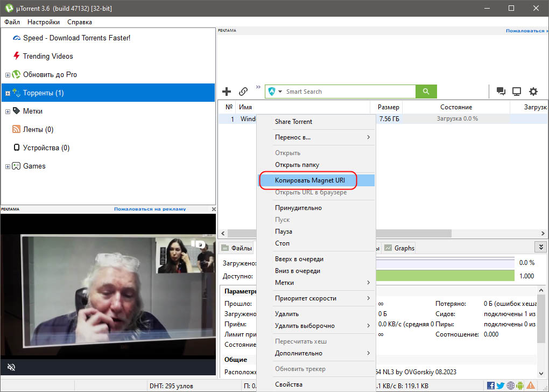Open the Приоритет скорости submenu
Image resolution: width=549 pixels, height=392 pixels.
(x=316, y=298)
